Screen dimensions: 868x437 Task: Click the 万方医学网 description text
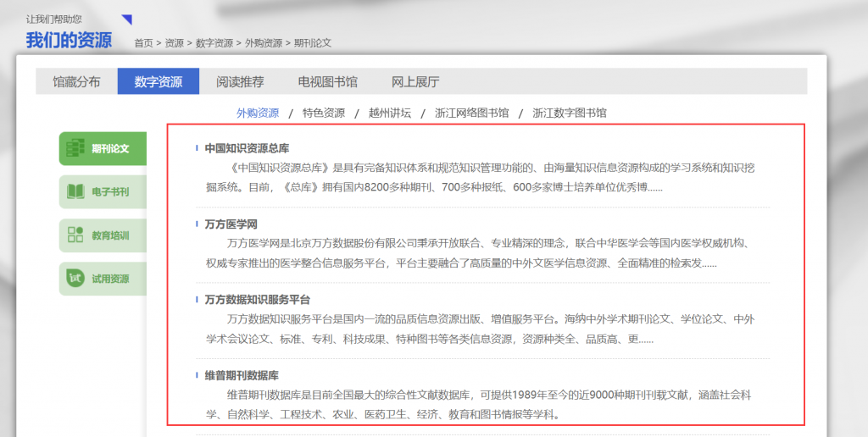pos(478,253)
